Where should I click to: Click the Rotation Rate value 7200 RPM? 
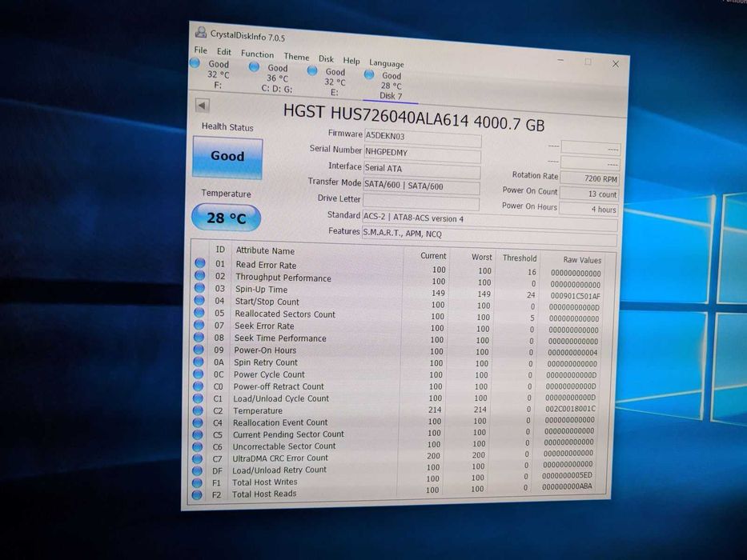click(x=590, y=178)
